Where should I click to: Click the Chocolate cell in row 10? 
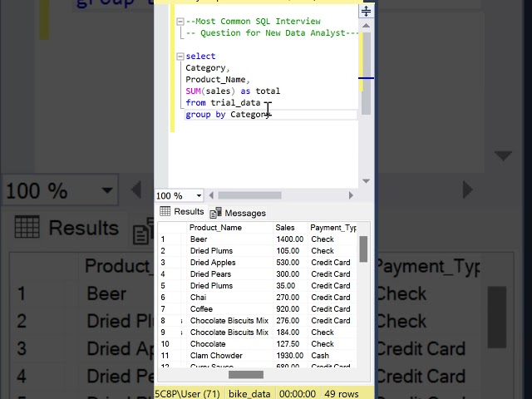point(208,344)
